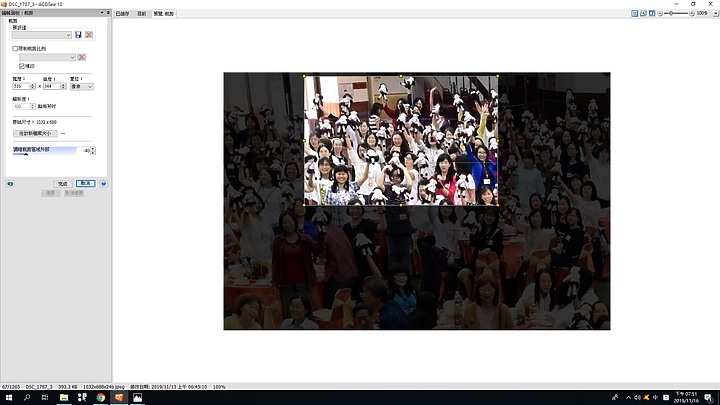720x405 pixels.
Task: Click the 67/1265 image counter in the status bar
Action: coord(11,387)
